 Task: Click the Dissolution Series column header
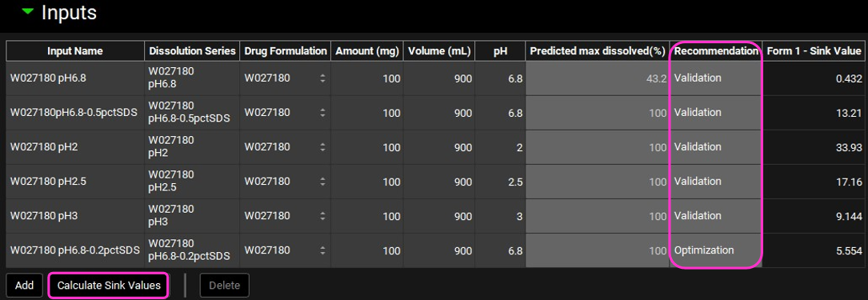(x=193, y=51)
